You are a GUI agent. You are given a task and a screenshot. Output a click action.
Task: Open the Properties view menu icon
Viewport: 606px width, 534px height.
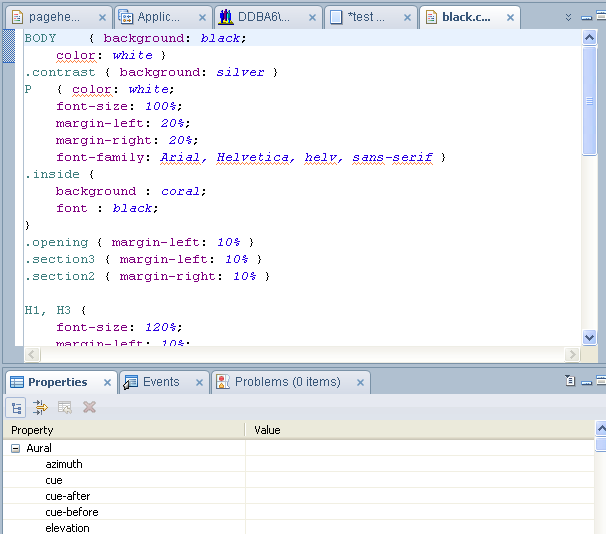pos(569,381)
